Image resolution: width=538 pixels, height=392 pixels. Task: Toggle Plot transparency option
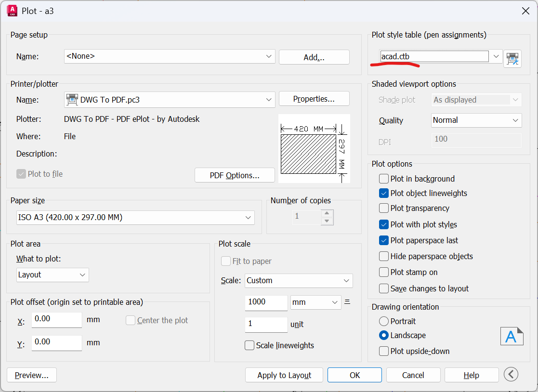(x=384, y=208)
